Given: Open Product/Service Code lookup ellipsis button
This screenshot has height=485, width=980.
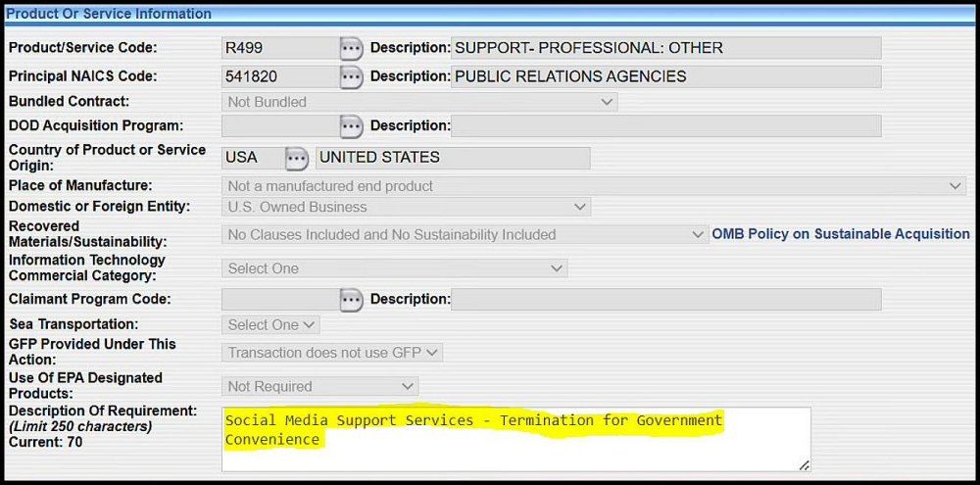Looking at the screenshot, I should point(351,48).
